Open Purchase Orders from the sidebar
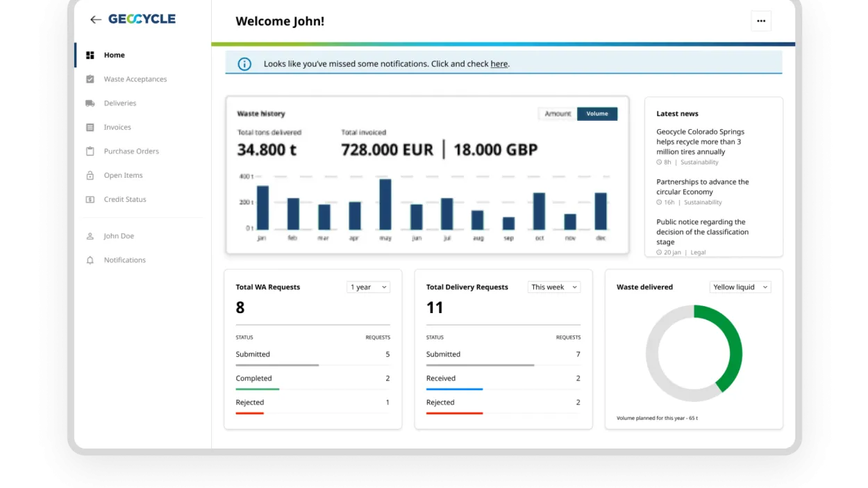868x488 pixels. tap(131, 151)
